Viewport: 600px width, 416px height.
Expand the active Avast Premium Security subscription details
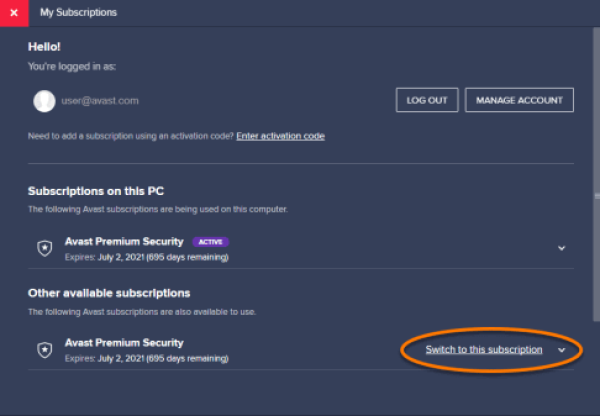(x=561, y=248)
